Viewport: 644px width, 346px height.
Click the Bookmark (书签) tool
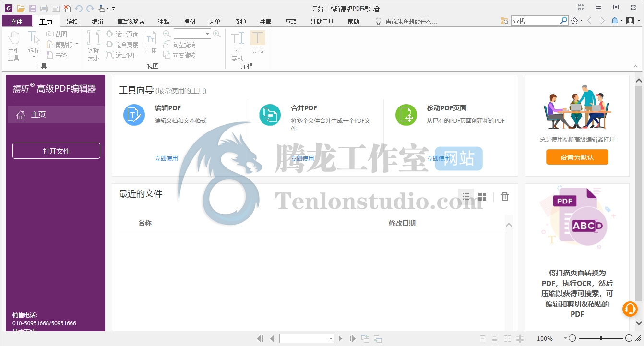click(57, 55)
